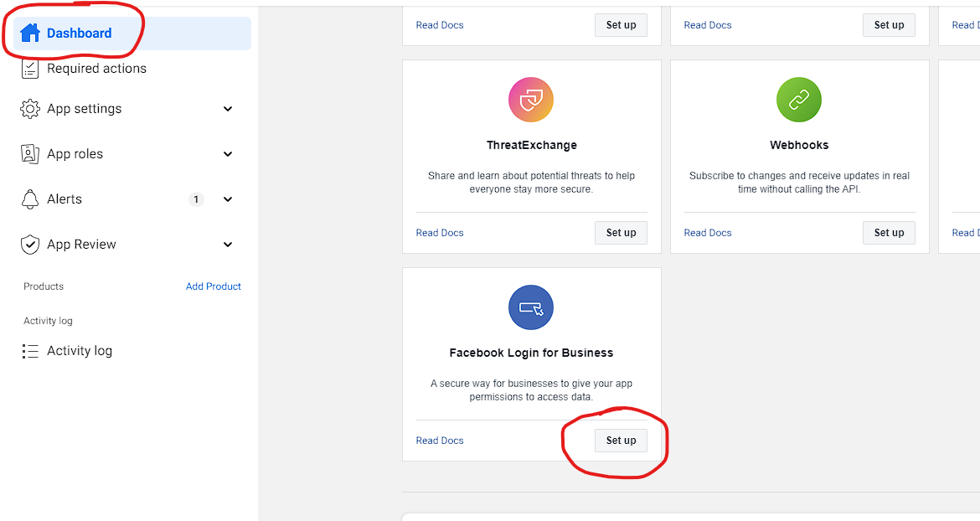This screenshot has height=521, width=980.
Task: Open the Dashboard menu item
Action: [132, 34]
